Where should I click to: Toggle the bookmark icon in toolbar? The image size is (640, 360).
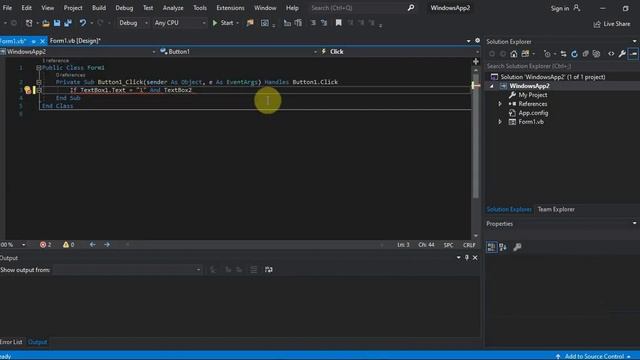coord(338,23)
